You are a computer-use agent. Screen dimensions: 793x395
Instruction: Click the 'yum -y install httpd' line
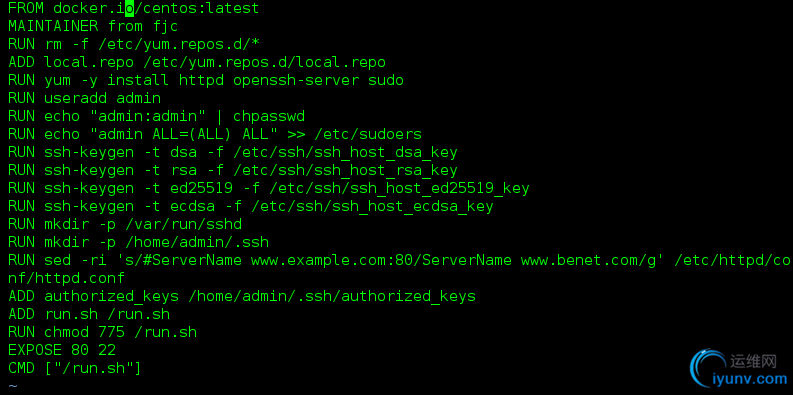point(206,80)
